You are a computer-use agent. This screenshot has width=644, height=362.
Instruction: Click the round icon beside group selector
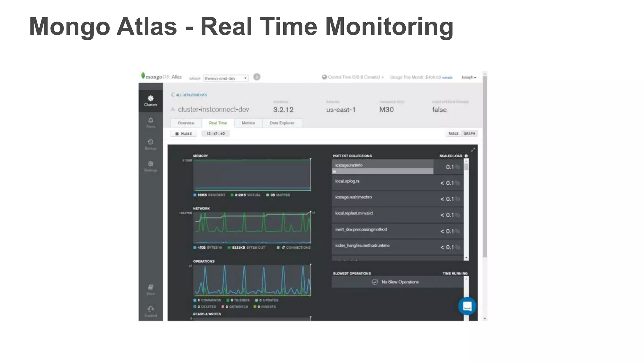(x=257, y=77)
